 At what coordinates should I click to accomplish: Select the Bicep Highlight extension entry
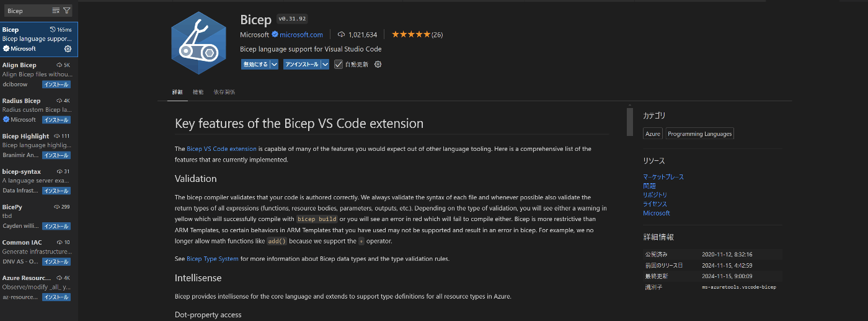pyautogui.click(x=39, y=145)
